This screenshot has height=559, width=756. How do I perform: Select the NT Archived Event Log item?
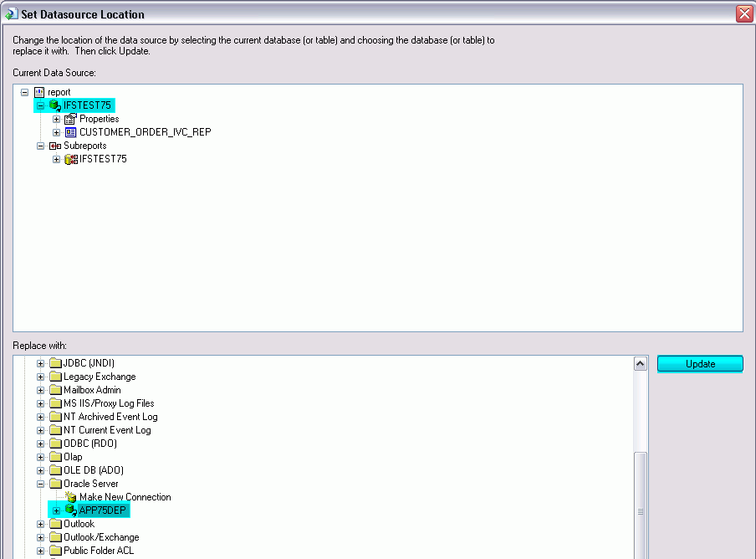coord(110,417)
